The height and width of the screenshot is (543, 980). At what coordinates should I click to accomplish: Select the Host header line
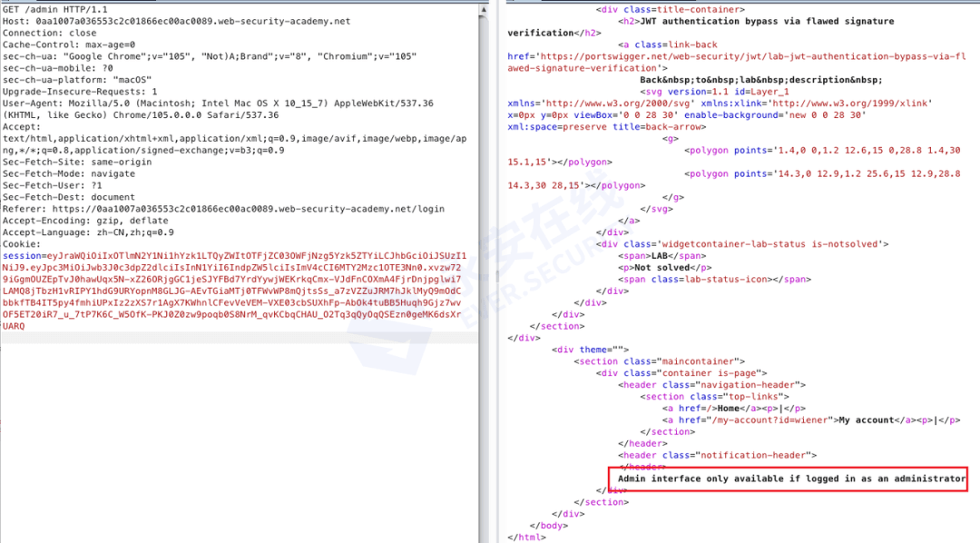176,21
